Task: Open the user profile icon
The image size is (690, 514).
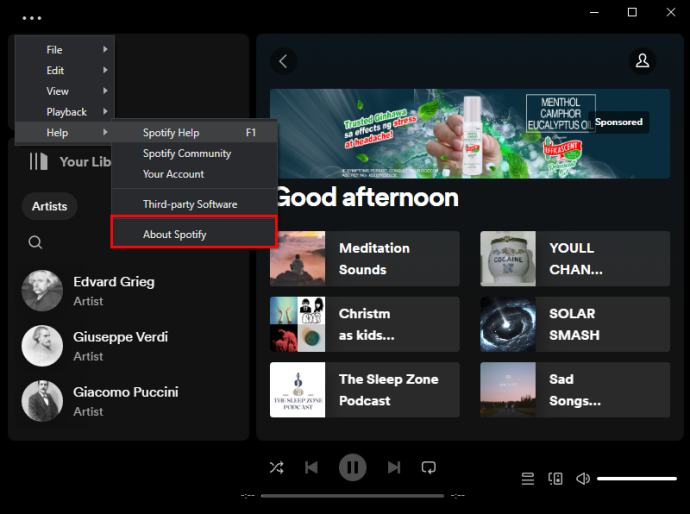Action: (x=642, y=61)
